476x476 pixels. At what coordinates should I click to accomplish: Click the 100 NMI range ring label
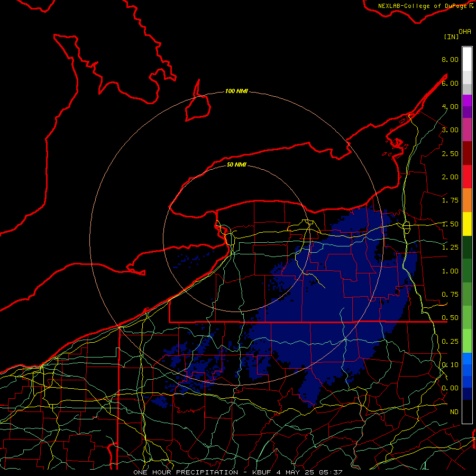[236, 91]
